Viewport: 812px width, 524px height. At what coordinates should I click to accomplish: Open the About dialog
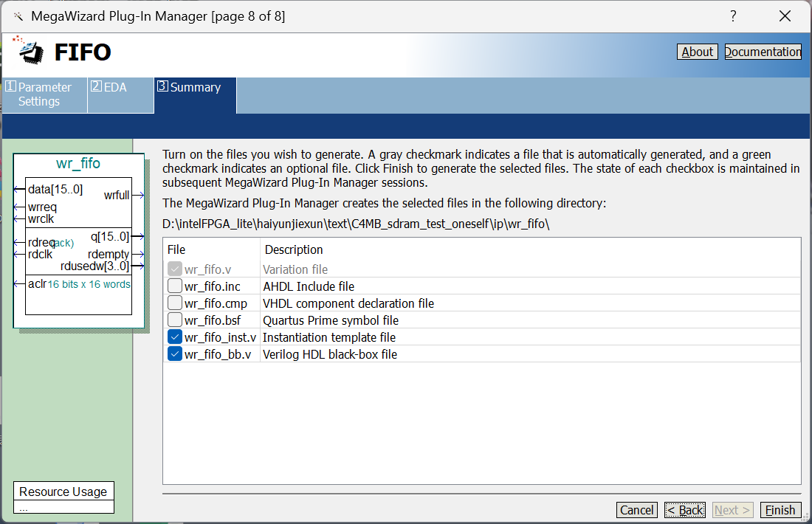697,52
